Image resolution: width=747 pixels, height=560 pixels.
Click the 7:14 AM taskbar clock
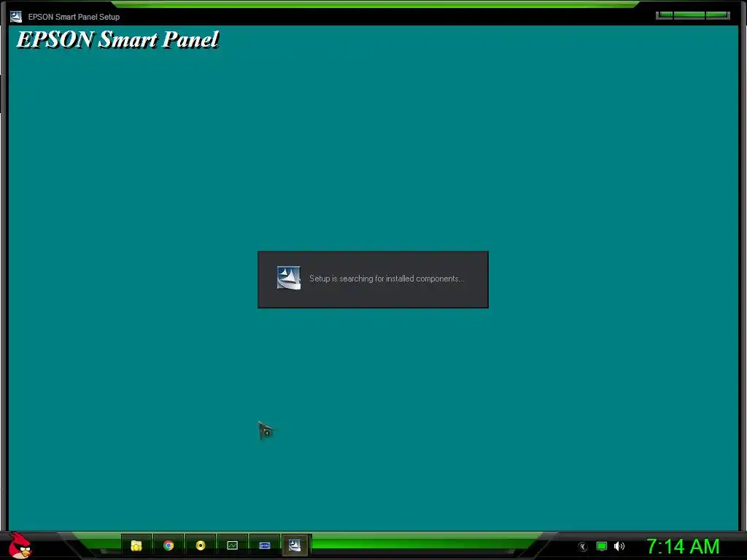[683, 546]
